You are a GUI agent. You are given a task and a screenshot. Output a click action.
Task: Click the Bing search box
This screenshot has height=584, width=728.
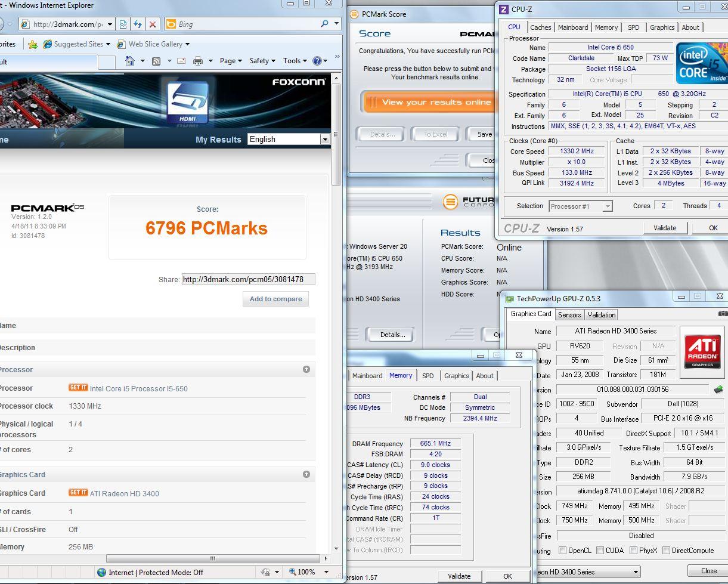248,24
